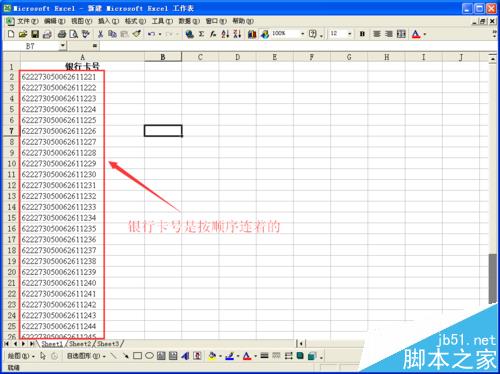Open the Fill Color dropdown arrow

tap(220, 357)
